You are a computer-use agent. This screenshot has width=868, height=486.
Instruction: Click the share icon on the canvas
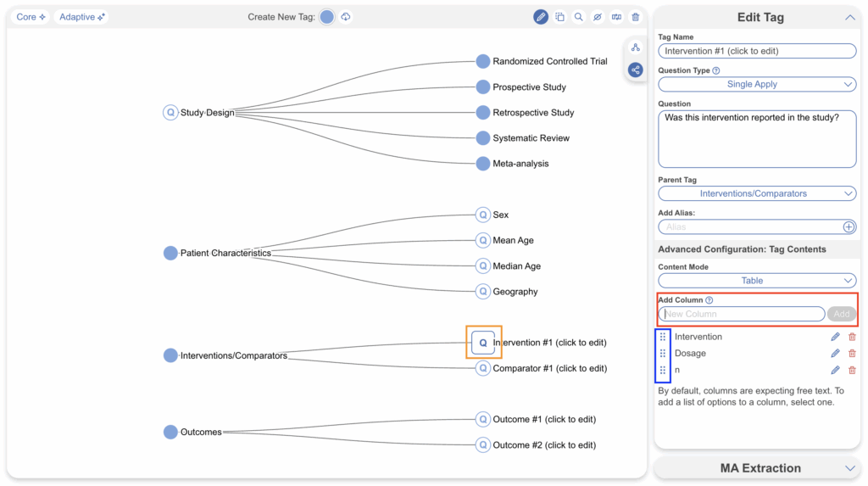(x=635, y=70)
